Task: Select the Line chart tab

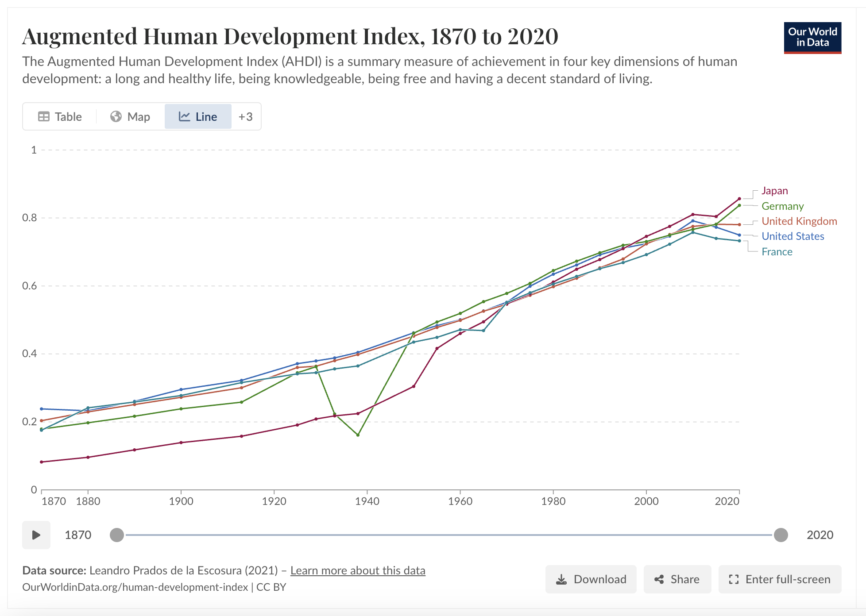Action: 198,117
